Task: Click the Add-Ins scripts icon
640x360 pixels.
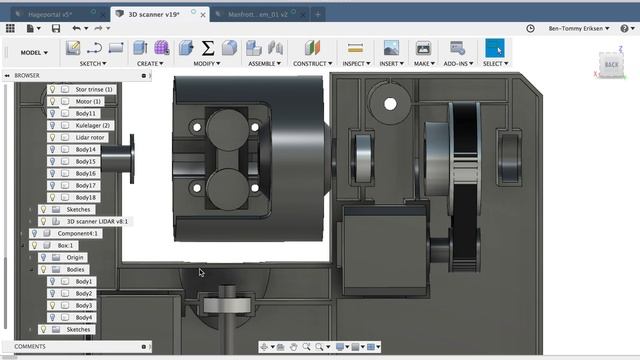Action: [458, 48]
